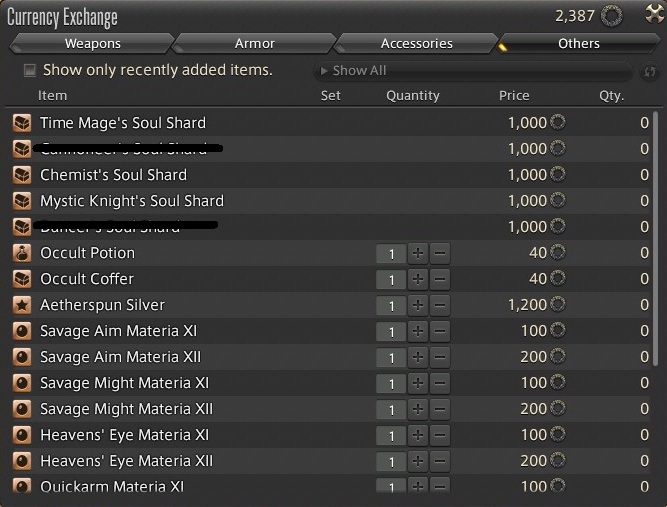Click the Quantity column header

point(413,96)
